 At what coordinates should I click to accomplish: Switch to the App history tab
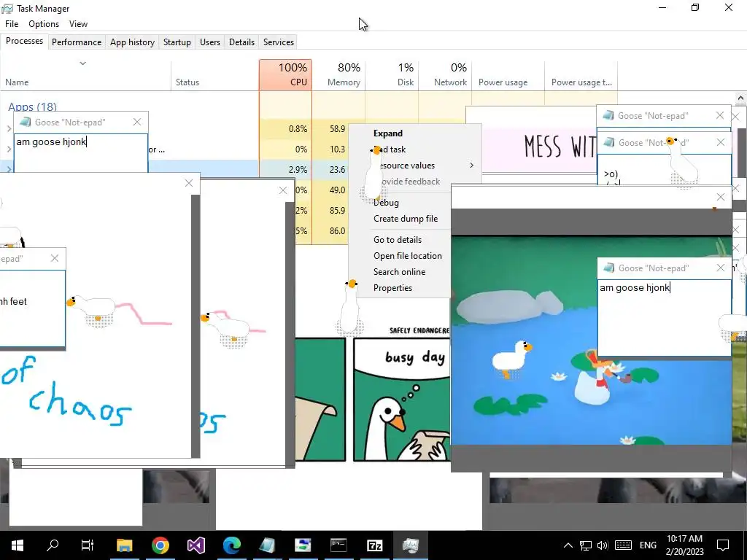[133, 42]
